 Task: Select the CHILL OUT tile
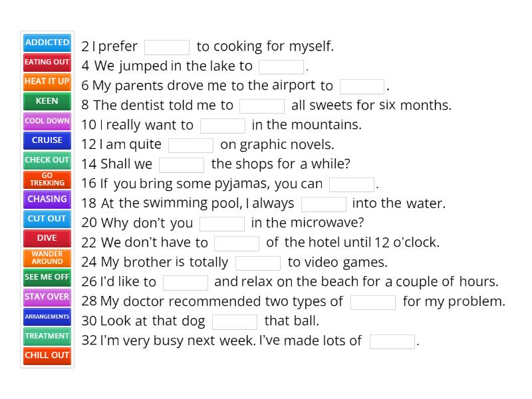[47, 355]
